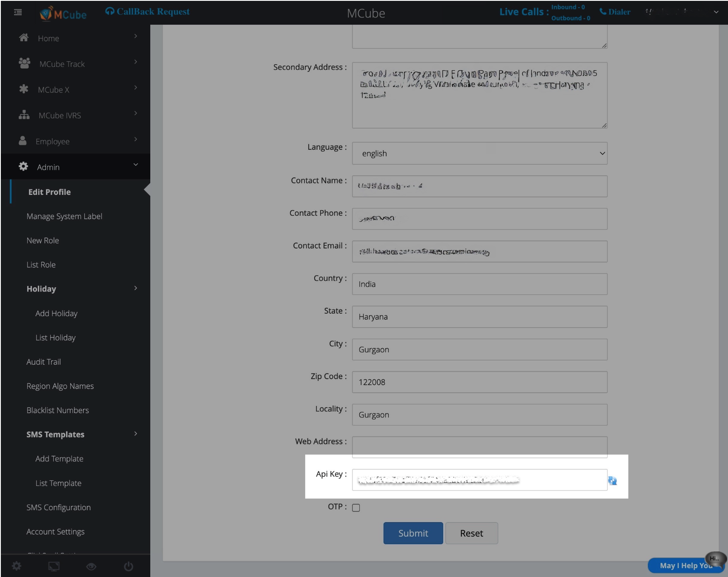Click the Admin gear icon
The height and width of the screenshot is (577, 728).
tap(23, 167)
